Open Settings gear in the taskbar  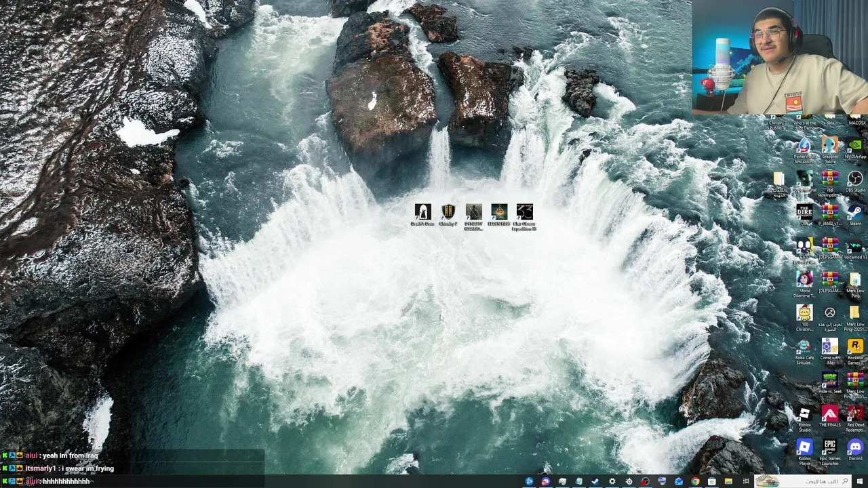pyautogui.click(x=612, y=481)
